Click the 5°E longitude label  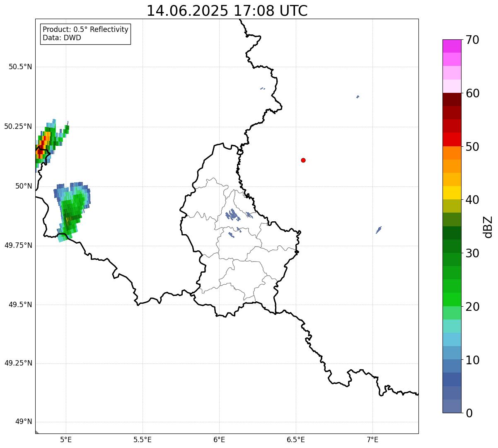pyautogui.click(x=66, y=439)
